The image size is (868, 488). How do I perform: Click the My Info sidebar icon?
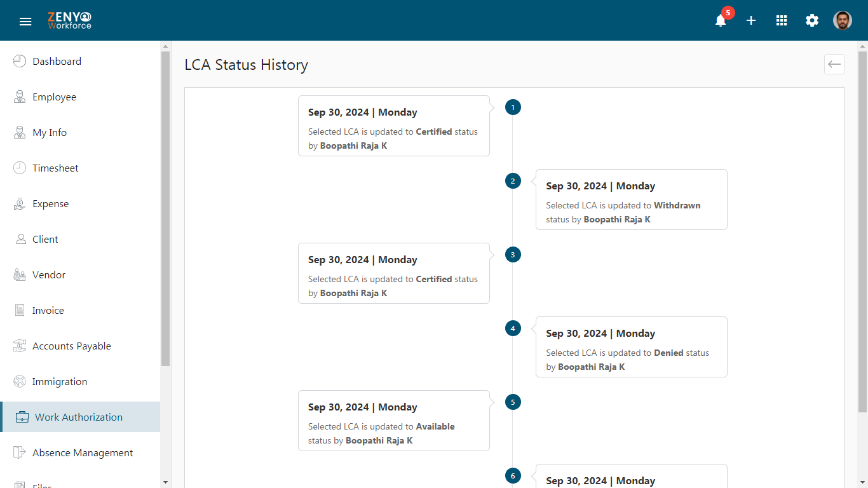pyautogui.click(x=20, y=133)
